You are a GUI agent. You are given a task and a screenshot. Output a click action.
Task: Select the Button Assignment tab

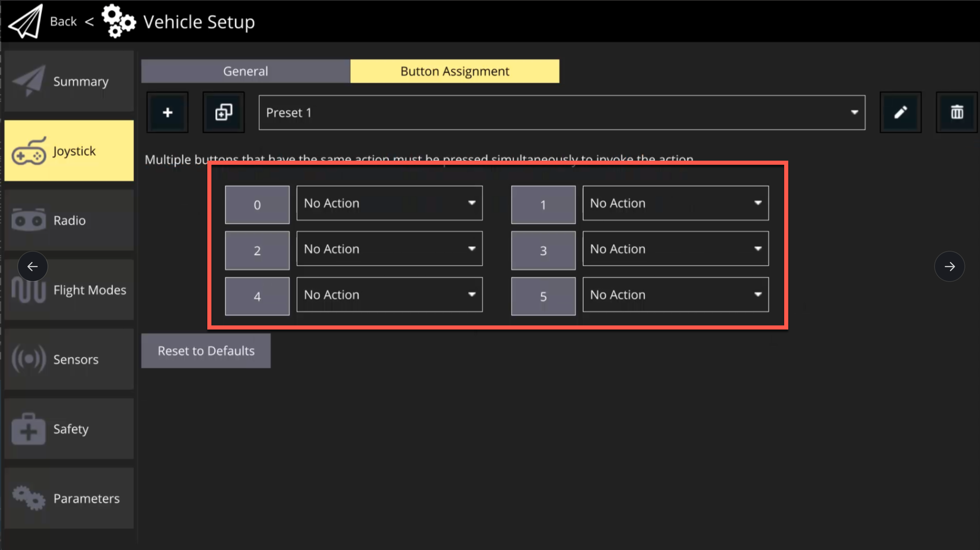(455, 71)
